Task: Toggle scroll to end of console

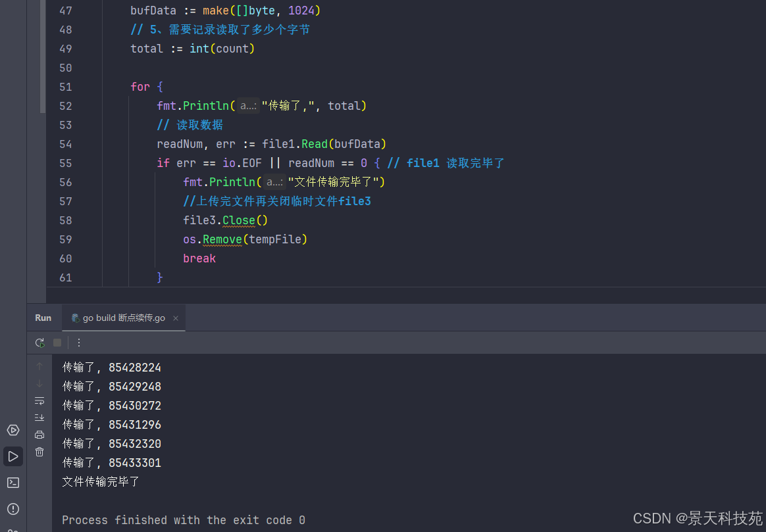Action: click(x=39, y=418)
